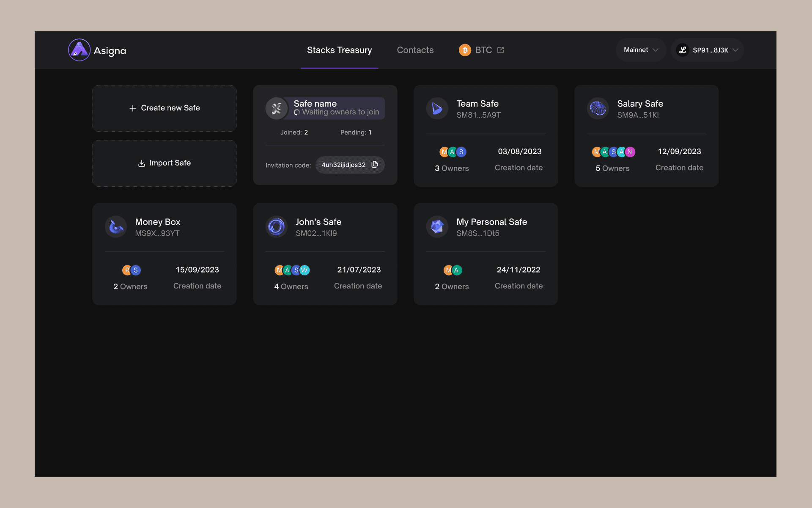Copy the invitation code 4uh32ijidjos32
Image resolution: width=812 pixels, height=508 pixels.
click(375, 165)
